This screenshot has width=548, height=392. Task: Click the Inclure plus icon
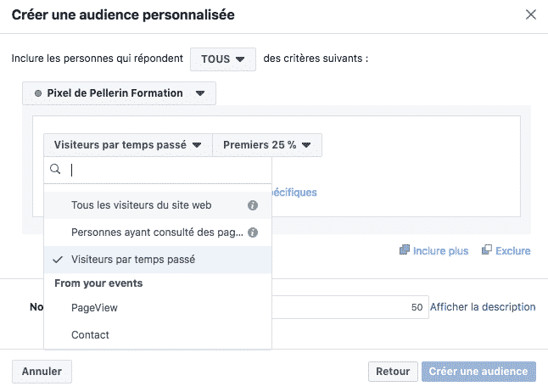[x=405, y=250]
